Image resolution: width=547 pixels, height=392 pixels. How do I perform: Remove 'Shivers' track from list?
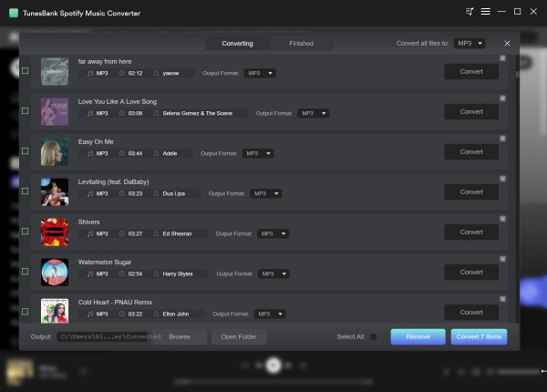(502, 219)
